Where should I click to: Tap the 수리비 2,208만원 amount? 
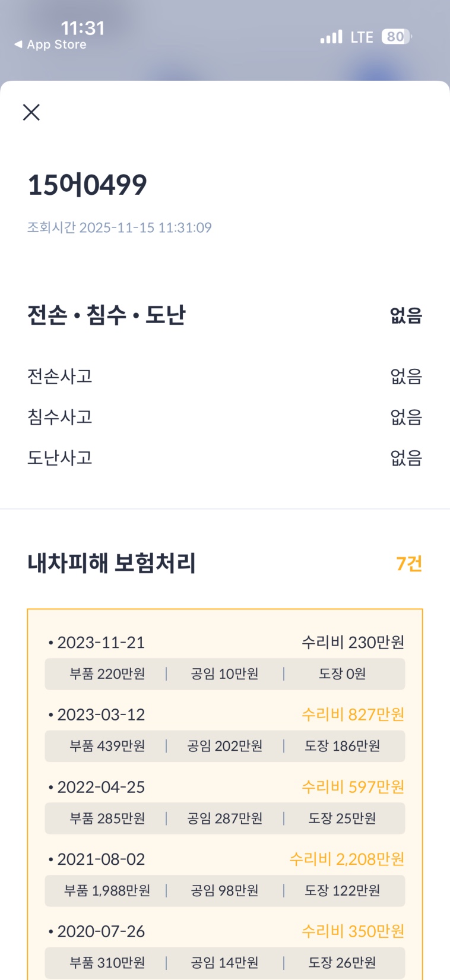tap(347, 859)
